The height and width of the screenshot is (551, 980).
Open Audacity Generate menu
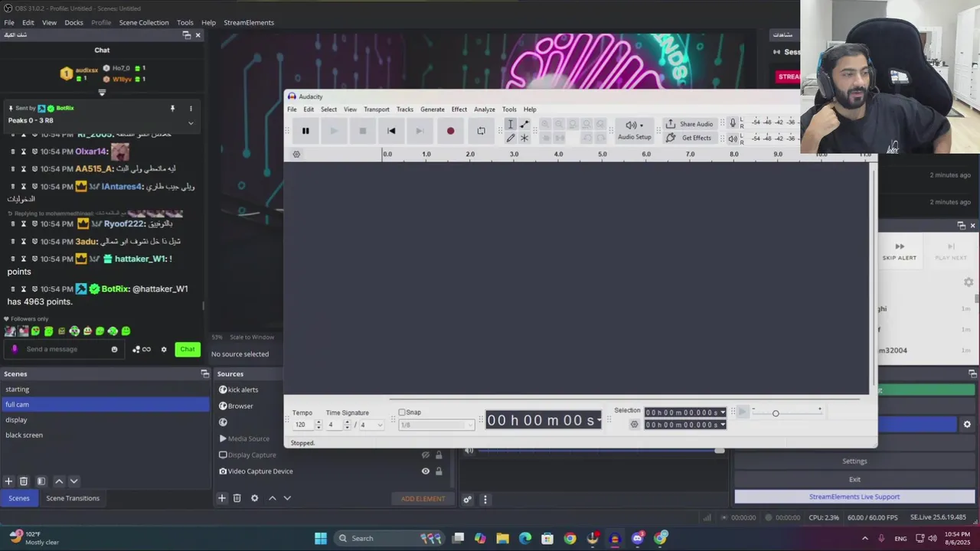[433, 109]
